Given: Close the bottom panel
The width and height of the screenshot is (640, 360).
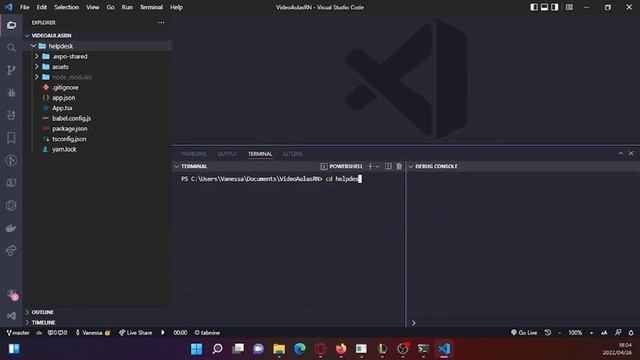Looking at the screenshot, I should (x=631, y=153).
